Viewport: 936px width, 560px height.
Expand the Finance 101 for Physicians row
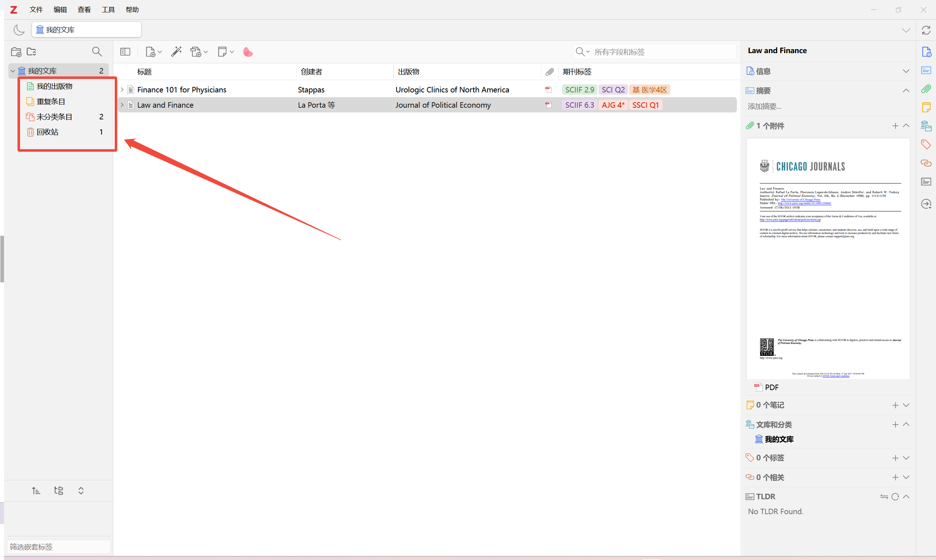tap(122, 90)
